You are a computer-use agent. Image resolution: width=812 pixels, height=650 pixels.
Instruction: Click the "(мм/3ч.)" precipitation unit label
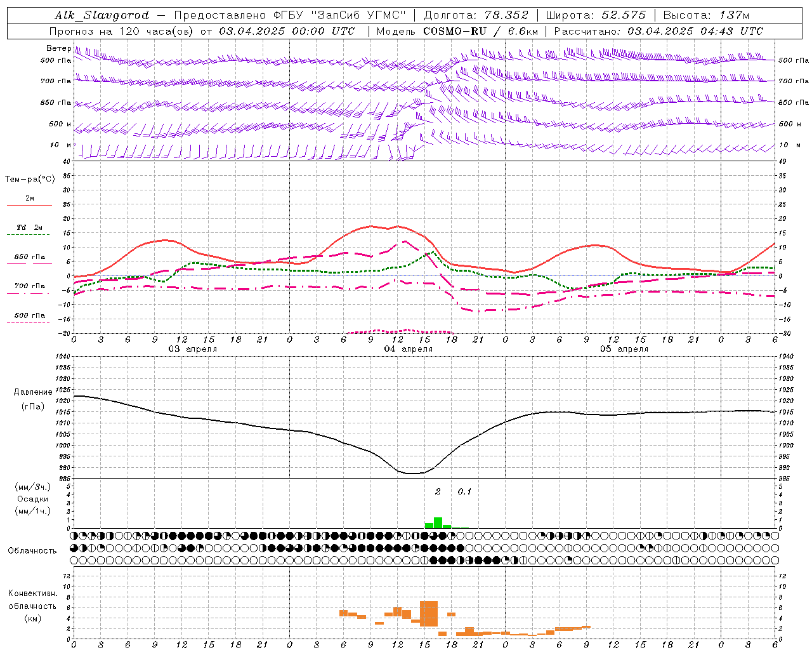click(x=33, y=487)
